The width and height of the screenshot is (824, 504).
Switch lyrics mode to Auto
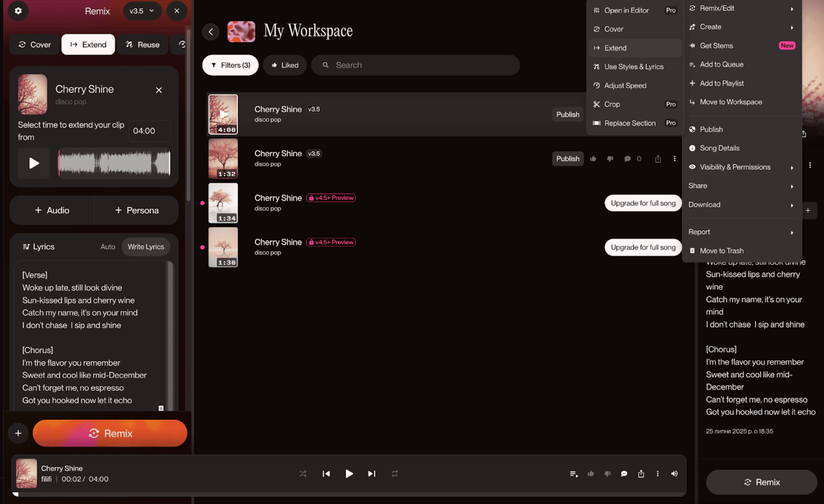[108, 247]
